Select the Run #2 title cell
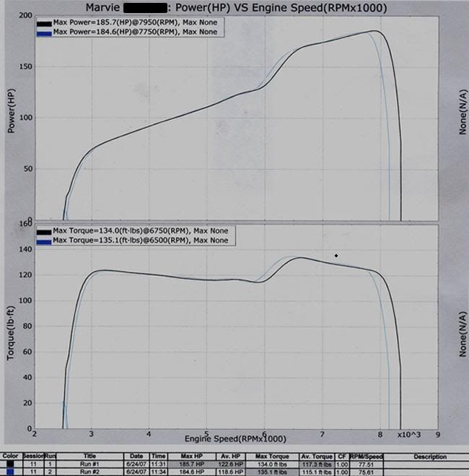Screen dimensions: 469x476 point(89,471)
